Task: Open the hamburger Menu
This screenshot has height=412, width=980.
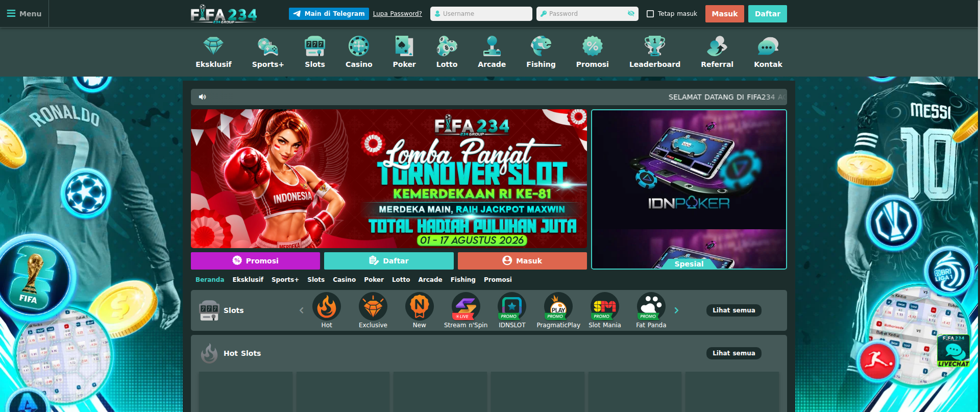Action: tap(24, 14)
